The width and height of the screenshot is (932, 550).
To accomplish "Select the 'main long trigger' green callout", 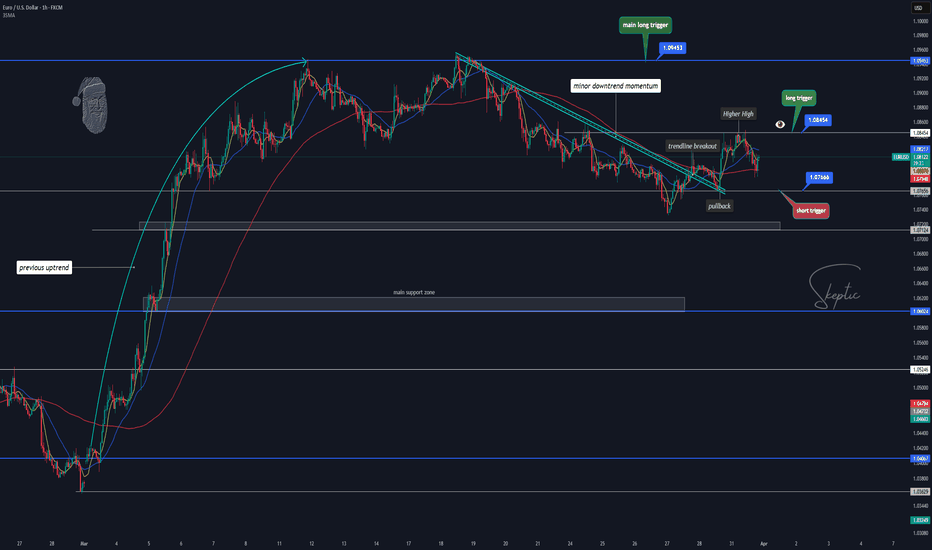I will click(645, 25).
